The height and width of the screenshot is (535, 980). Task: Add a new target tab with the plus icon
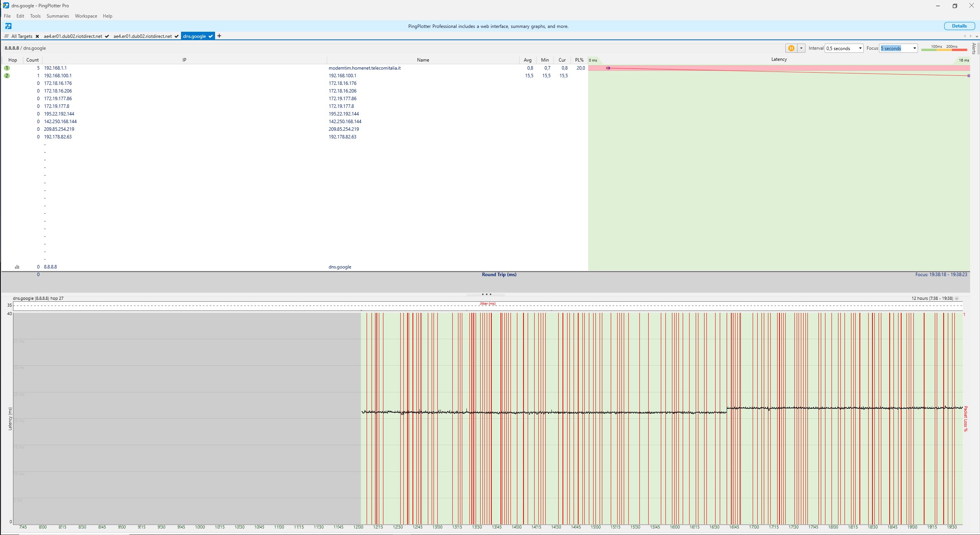point(219,36)
